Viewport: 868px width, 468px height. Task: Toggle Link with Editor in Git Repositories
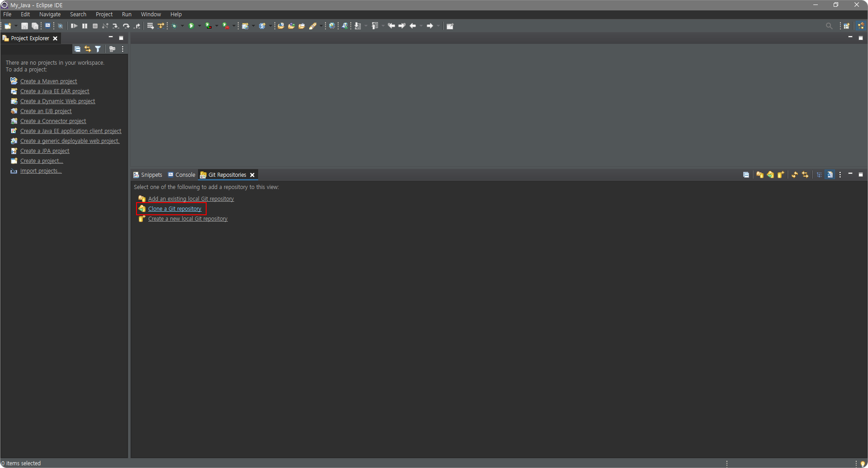point(805,175)
